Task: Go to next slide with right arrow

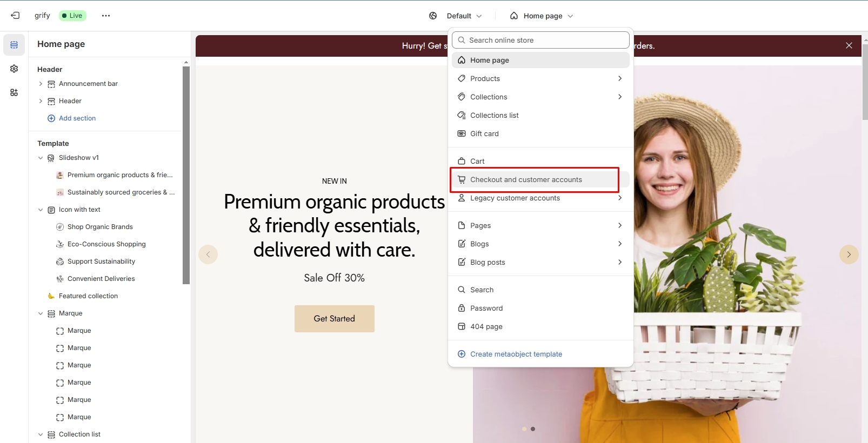Action: point(849,254)
